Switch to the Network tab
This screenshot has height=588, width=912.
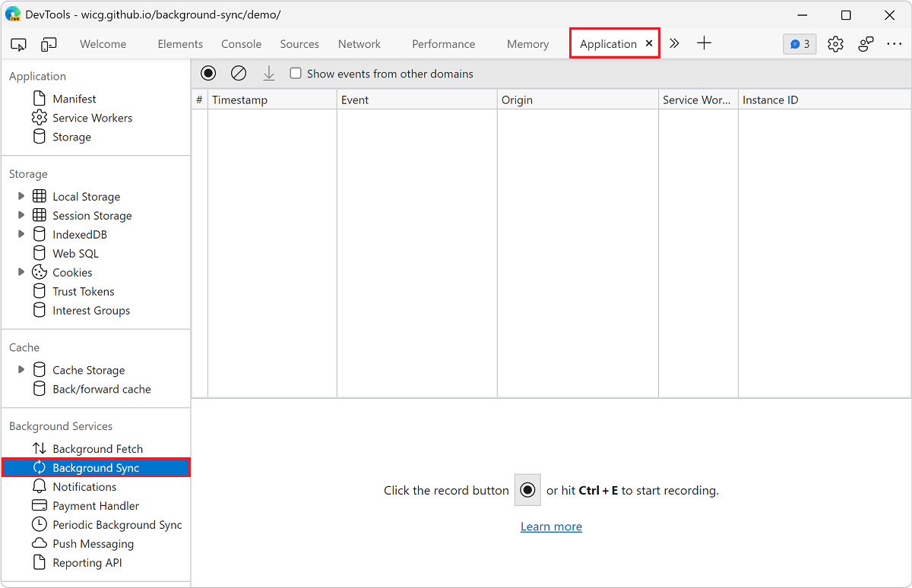[x=359, y=44]
